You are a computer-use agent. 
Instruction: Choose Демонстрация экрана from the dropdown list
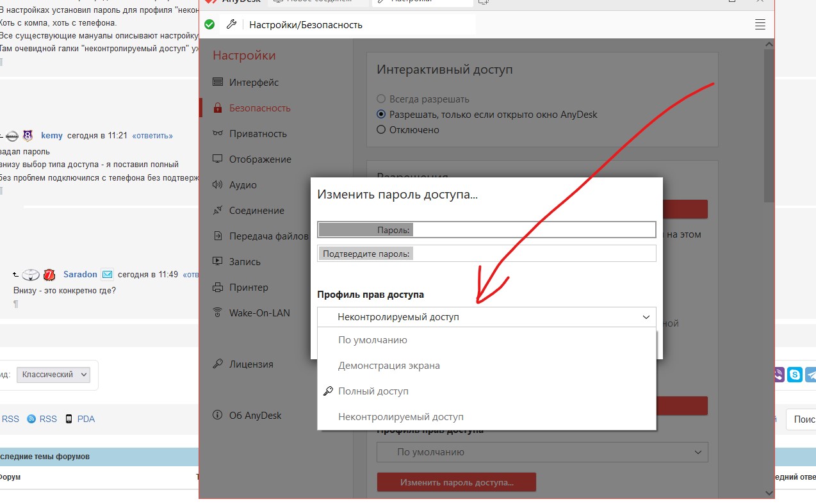point(487,366)
